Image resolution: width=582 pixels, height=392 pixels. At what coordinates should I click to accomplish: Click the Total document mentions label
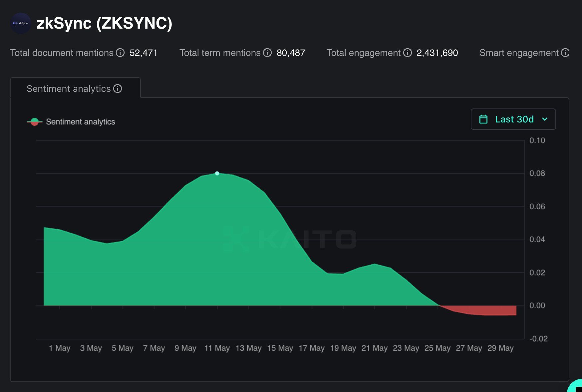(x=62, y=53)
